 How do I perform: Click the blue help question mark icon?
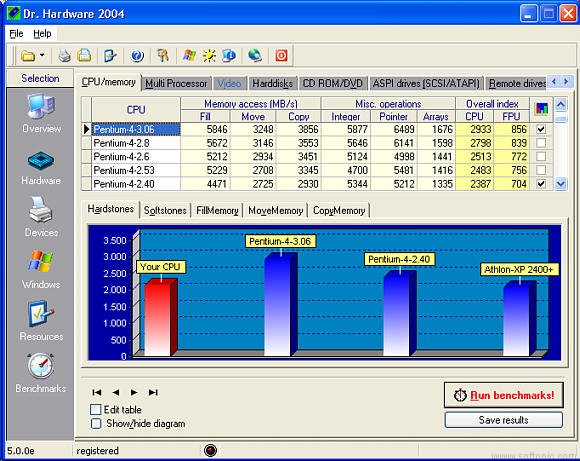pos(137,56)
